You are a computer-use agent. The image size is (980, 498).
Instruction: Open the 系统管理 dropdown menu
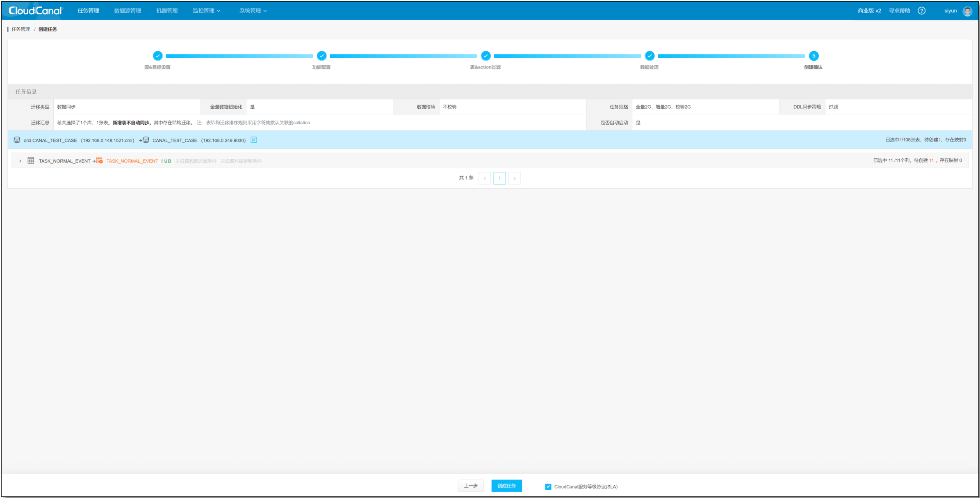click(x=253, y=11)
